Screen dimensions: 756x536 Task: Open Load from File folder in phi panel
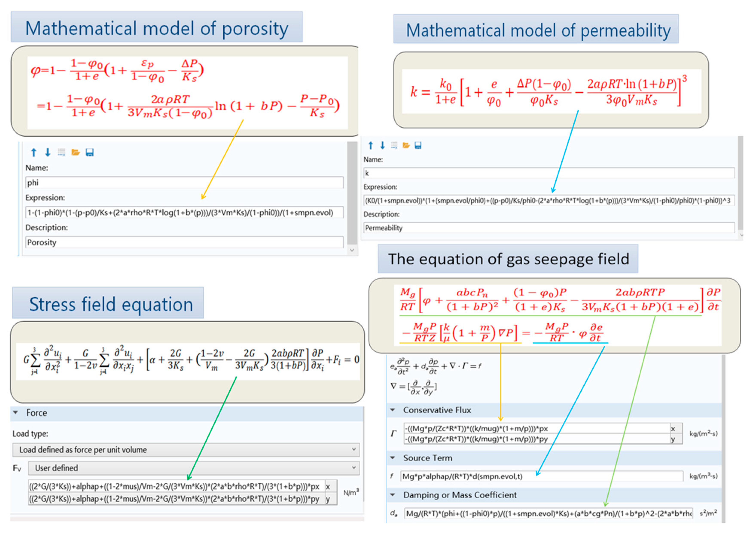[76, 152]
